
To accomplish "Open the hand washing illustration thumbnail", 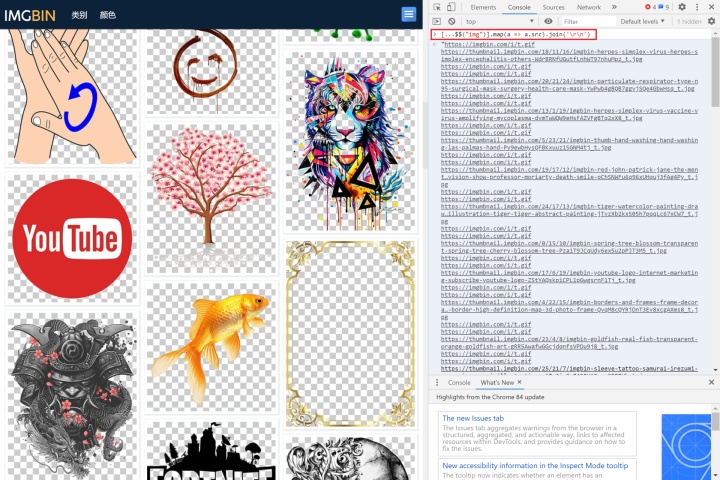I will point(72,97).
